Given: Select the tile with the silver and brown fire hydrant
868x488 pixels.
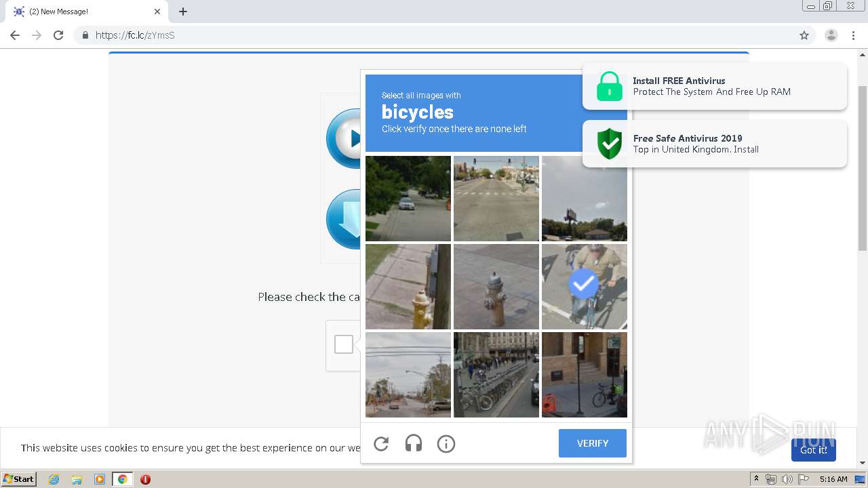Looking at the screenshot, I should pos(496,287).
